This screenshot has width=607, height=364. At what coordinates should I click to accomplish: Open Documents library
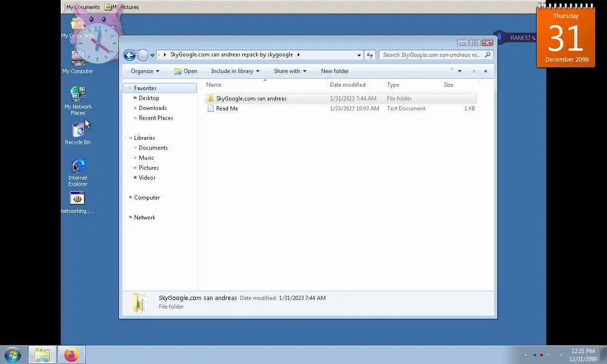click(x=153, y=148)
